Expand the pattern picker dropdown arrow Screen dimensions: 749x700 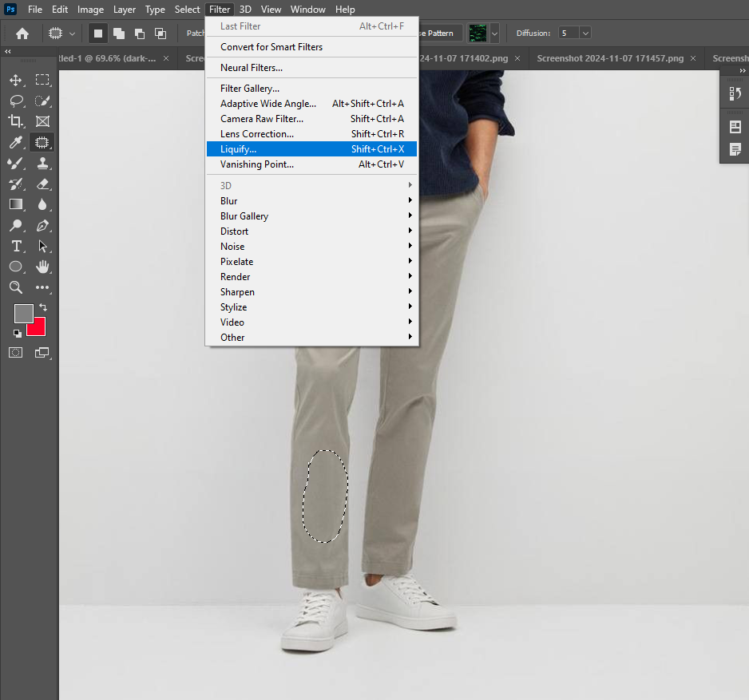[494, 34]
